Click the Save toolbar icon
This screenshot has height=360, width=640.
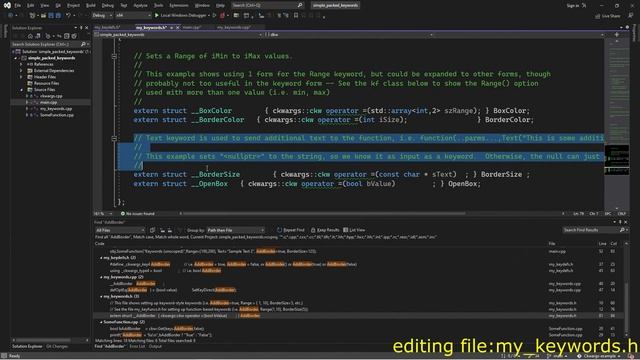tap(51, 16)
